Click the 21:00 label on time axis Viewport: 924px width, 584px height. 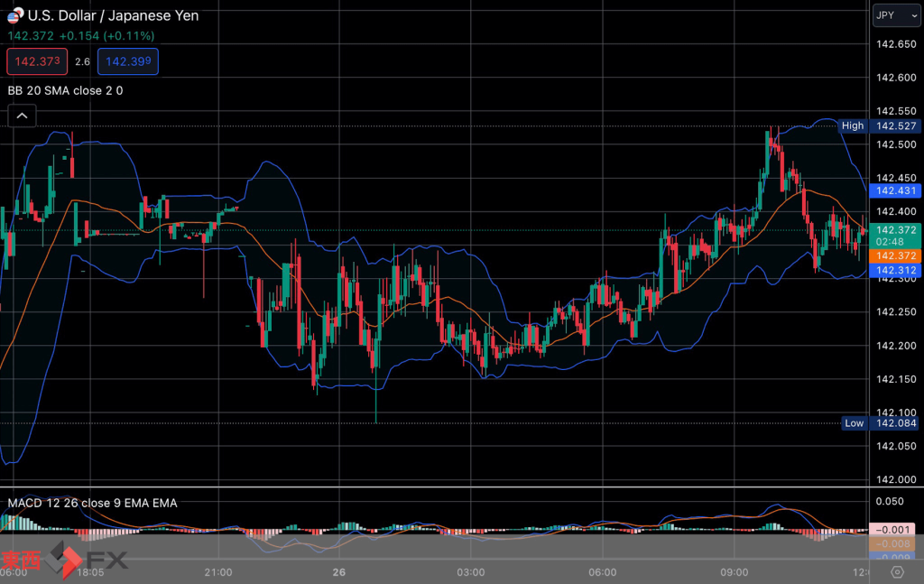click(x=218, y=572)
